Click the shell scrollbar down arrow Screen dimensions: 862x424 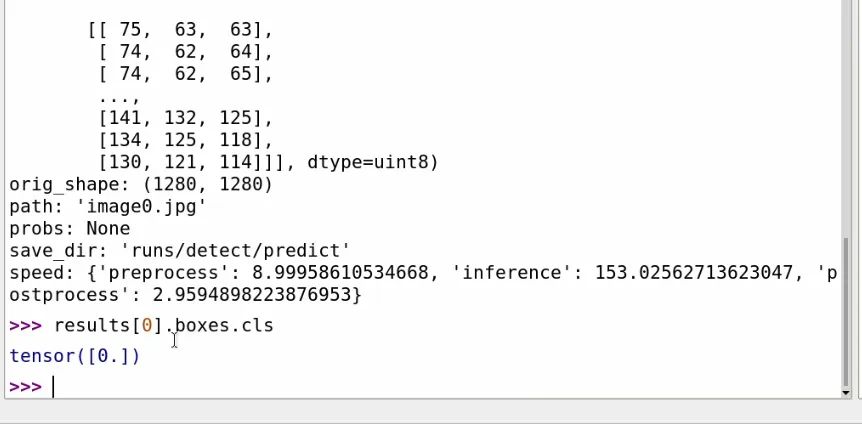click(x=847, y=393)
